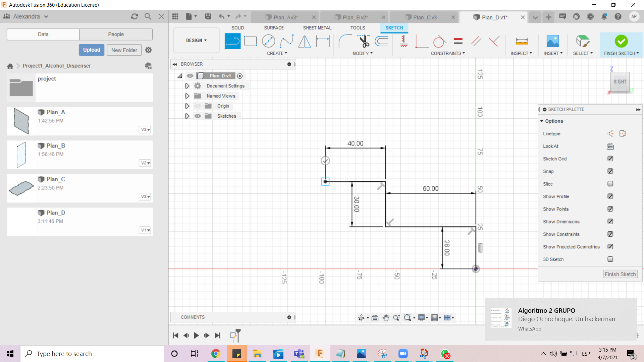Toggle the Show Constraints checkbox
Image resolution: width=644 pixels, height=362 pixels.
pos(610,234)
